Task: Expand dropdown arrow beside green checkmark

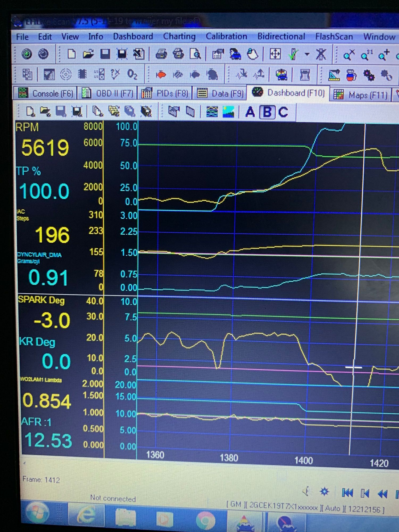Action: pyautogui.click(x=307, y=54)
